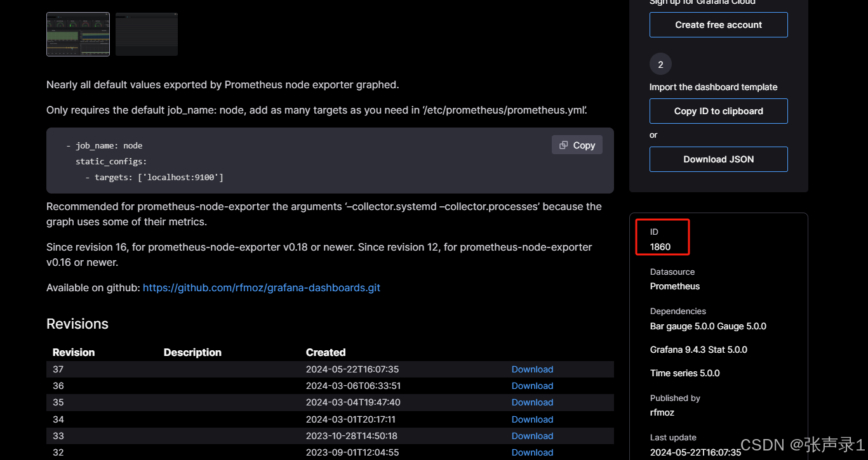The image size is (868, 460).
Task: Click created date 2024-05-22T16:07:35 in revision table
Action: [x=352, y=369]
